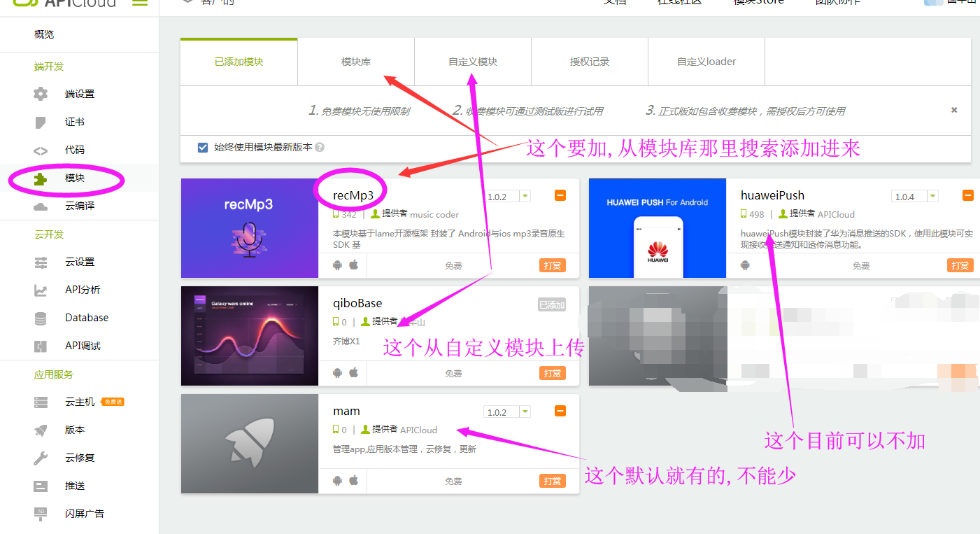Viewport: 980px width, 534px height.
Task: Click the API分析 chart icon
Action: click(41, 290)
